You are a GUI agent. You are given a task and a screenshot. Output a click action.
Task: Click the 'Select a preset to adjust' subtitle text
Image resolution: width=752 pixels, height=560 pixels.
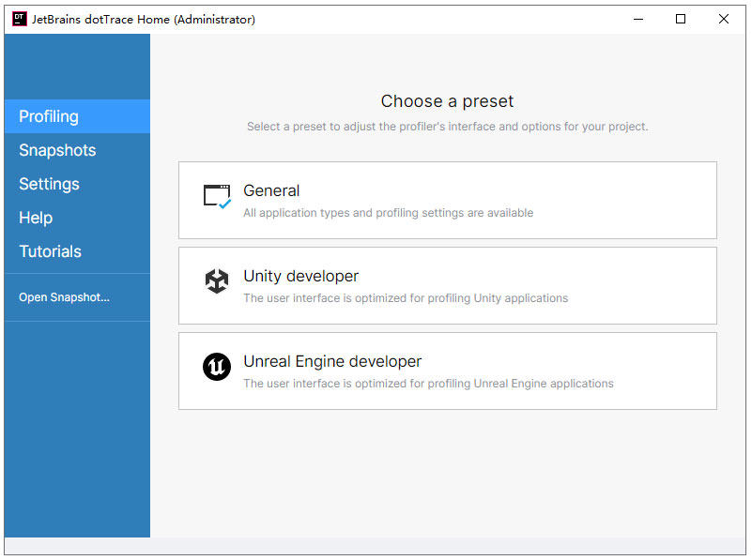click(x=448, y=127)
